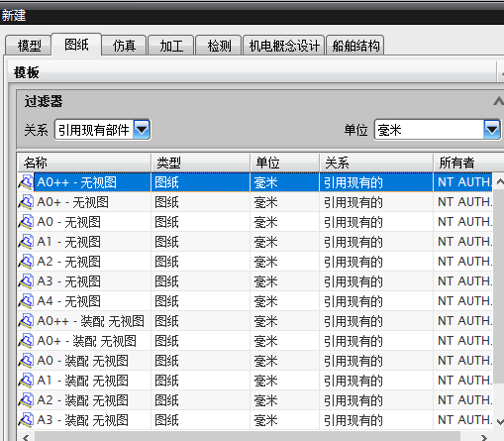Switch to the 模型 tab

coord(29,46)
